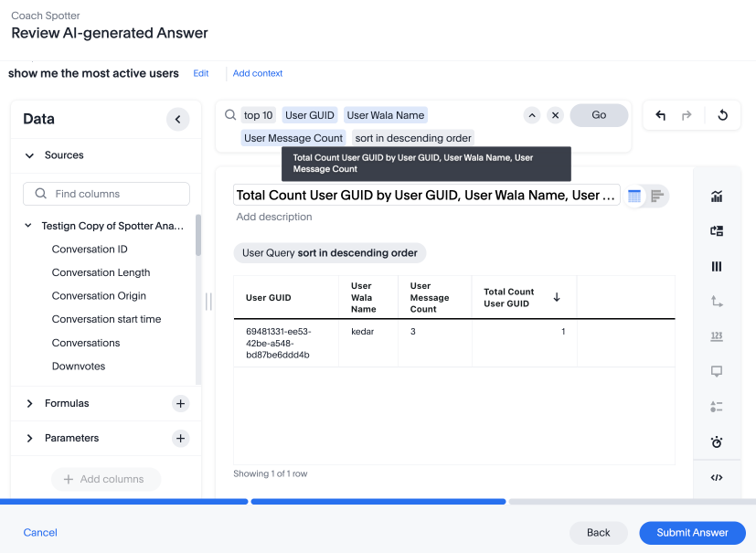The image size is (756, 553).
Task: Click inside the Find columns search field
Action: [106, 194]
